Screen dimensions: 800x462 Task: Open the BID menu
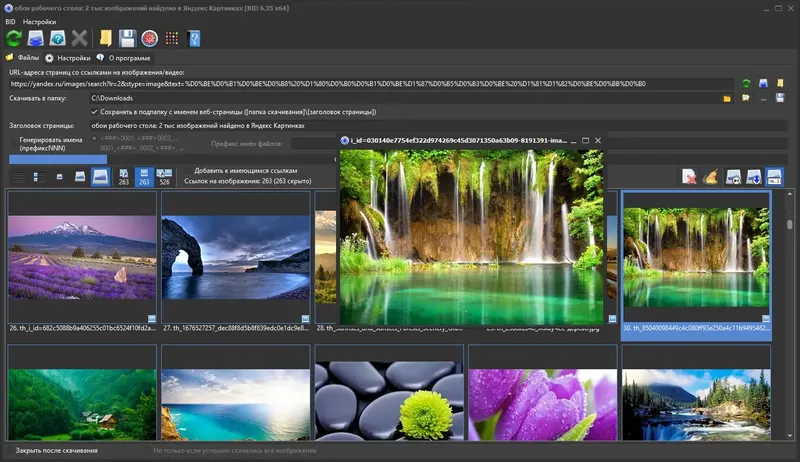10,21
